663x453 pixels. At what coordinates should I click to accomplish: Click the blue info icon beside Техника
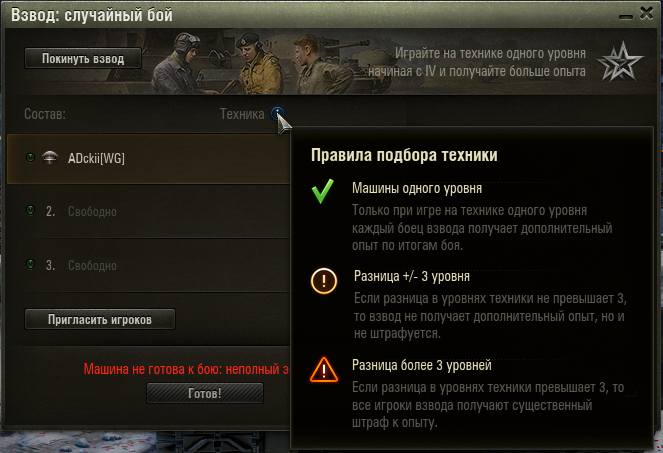(x=277, y=113)
